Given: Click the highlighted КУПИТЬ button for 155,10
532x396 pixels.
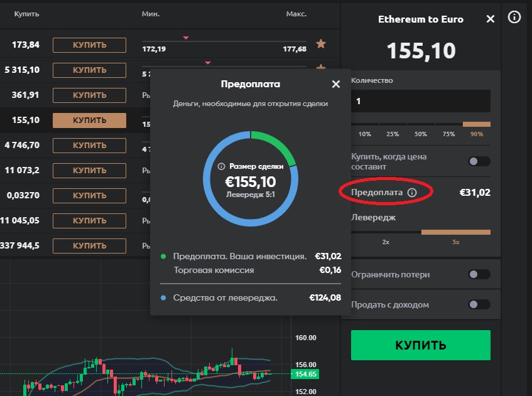Looking at the screenshot, I should click(89, 120).
